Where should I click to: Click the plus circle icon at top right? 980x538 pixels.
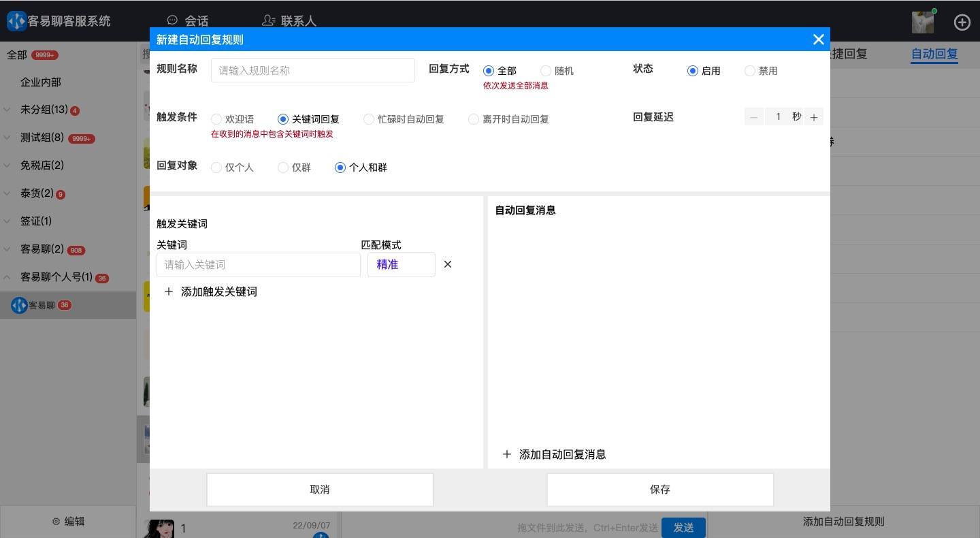tap(962, 22)
